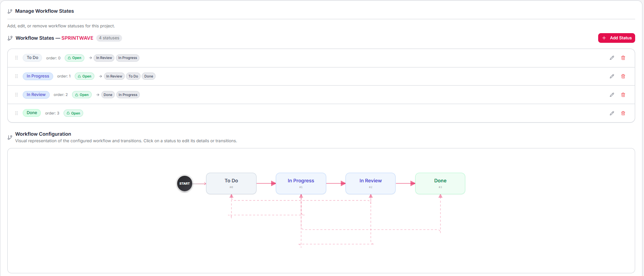Click the branch icon beside Workflow Configuration
This screenshot has height=276, width=644.
[10, 137]
